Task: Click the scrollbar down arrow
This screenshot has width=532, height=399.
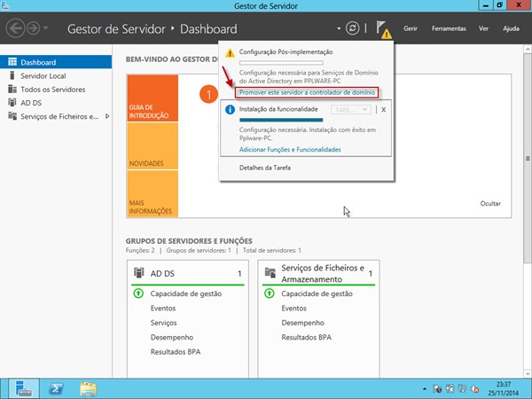Action: click(x=528, y=374)
